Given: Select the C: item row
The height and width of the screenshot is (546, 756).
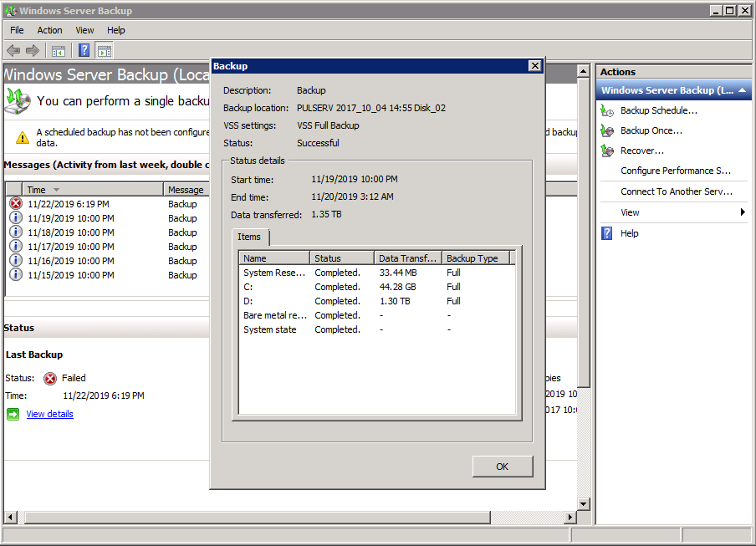Looking at the screenshot, I should click(377, 287).
